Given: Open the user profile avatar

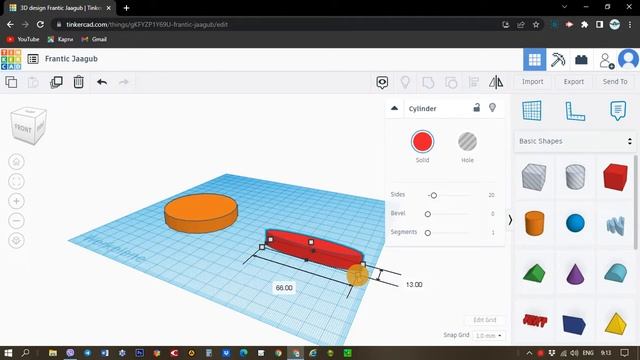Looking at the screenshot, I should tap(629, 60).
